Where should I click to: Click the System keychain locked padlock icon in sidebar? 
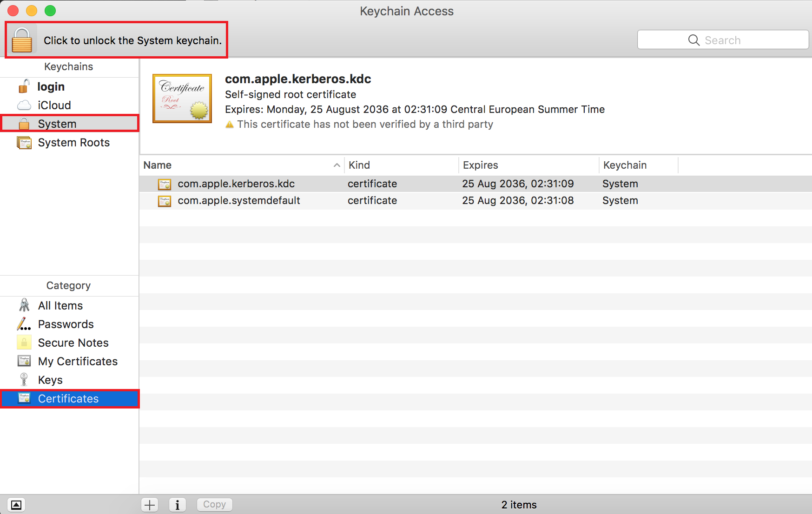pyautogui.click(x=24, y=124)
